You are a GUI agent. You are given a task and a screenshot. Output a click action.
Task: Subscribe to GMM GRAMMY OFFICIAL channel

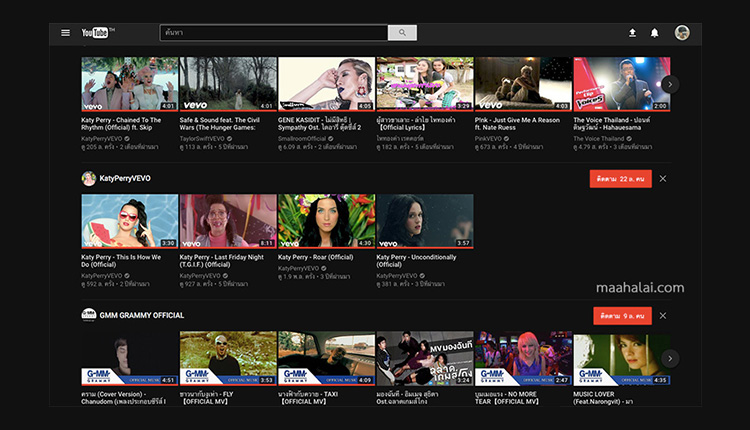[x=621, y=315]
